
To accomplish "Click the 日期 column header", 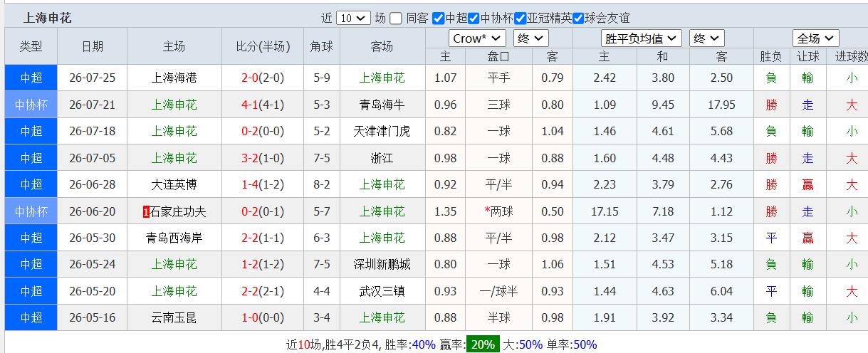I will pyautogui.click(x=92, y=46).
